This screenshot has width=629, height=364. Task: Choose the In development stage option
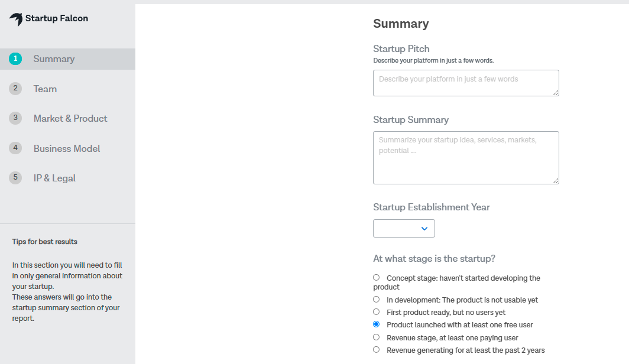[376, 299]
